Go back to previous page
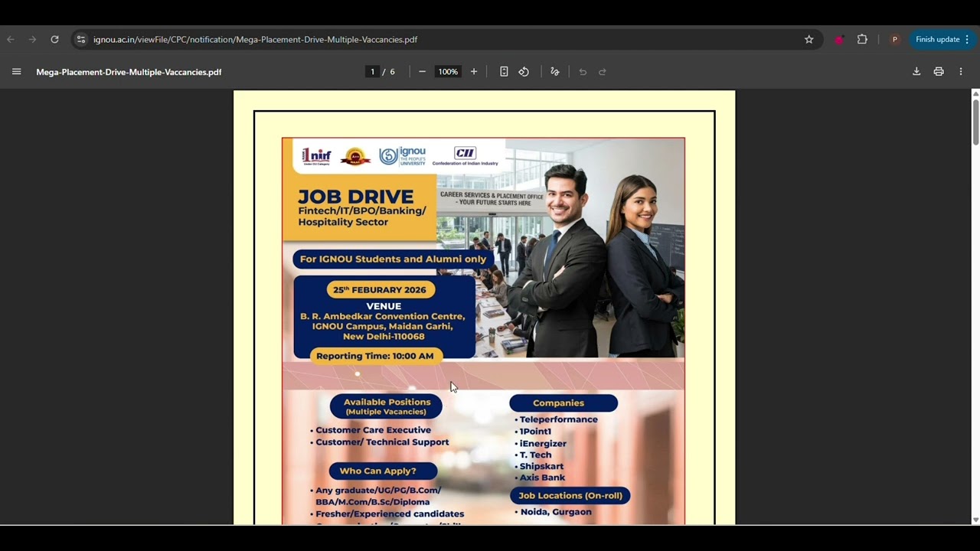The height and width of the screenshot is (551, 980). point(11,39)
